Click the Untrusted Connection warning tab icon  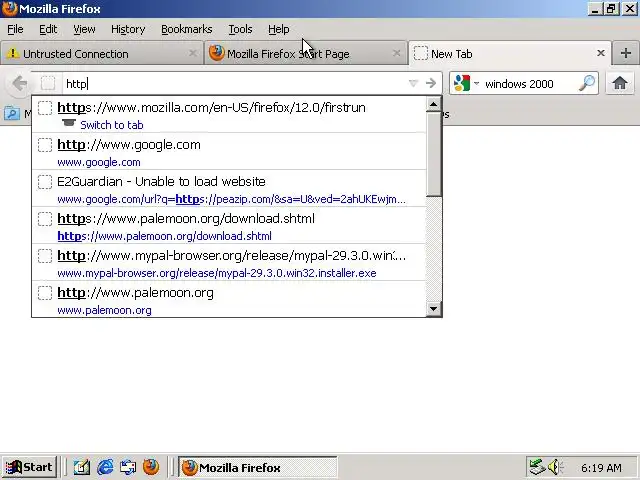point(12,53)
